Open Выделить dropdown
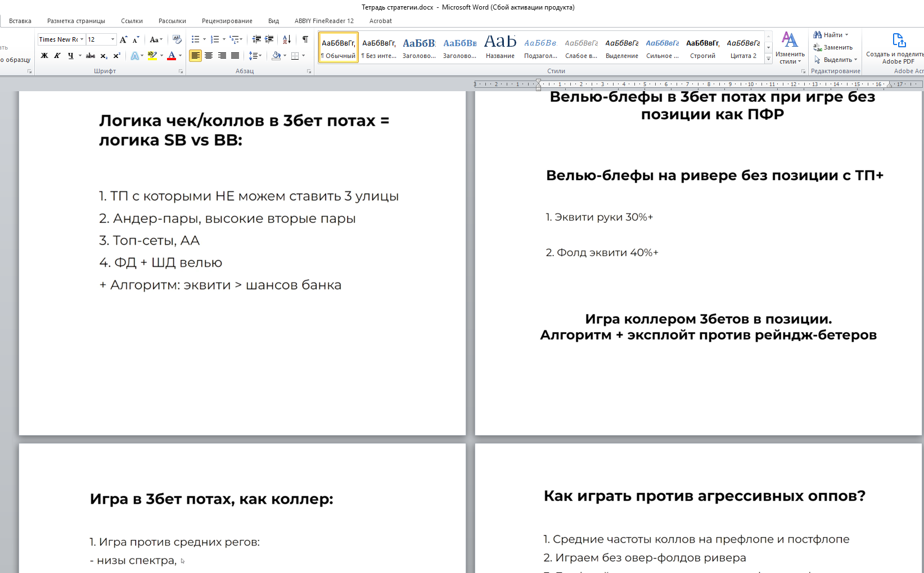Viewport: 924px width, 573px height. [836, 60]
